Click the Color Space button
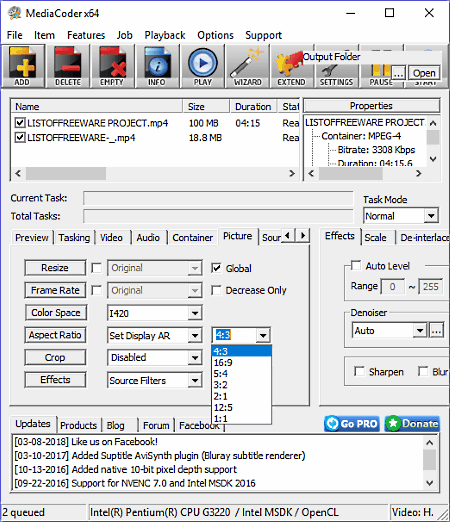The image size is (450, 522). [x=56, y=313]
